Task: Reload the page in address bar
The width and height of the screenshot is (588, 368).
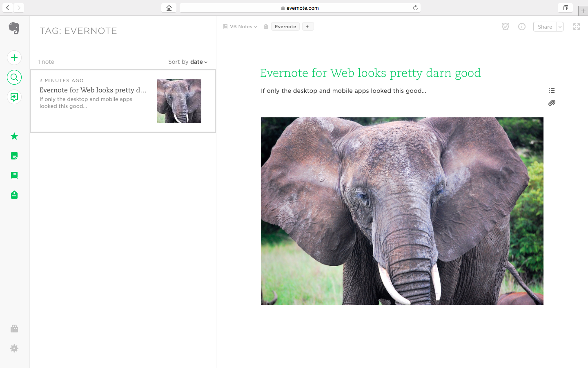Action: (415, 8)
